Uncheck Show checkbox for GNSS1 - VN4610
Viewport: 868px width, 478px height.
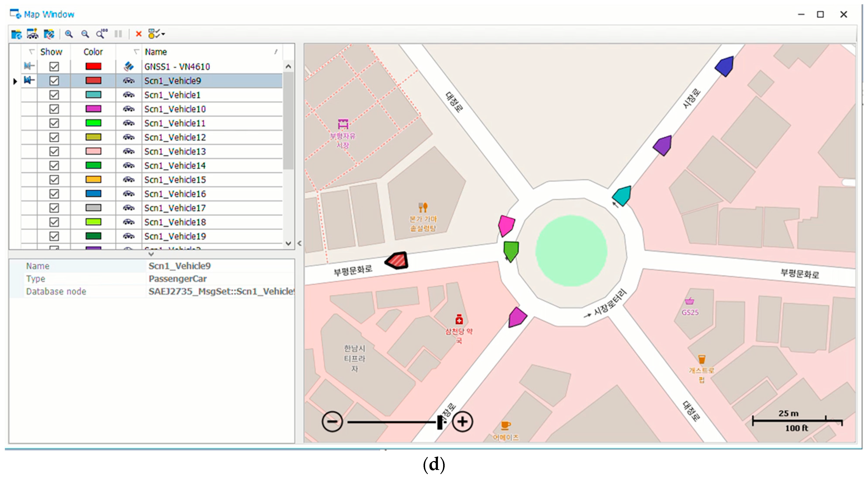pyautogui.click(x=54, y=67)
